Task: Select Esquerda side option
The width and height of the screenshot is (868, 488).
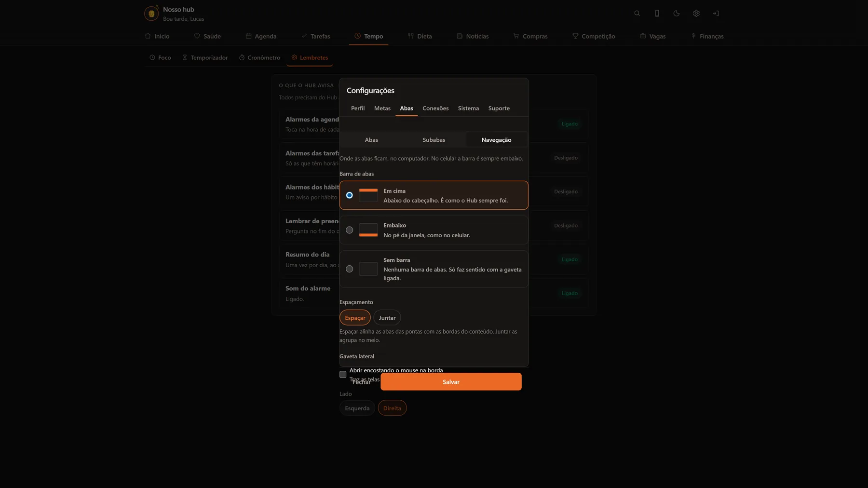Action: pos(357,408)
